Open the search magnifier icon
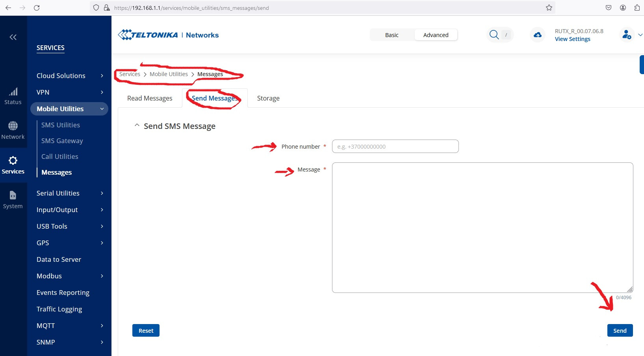Image resolution: width=644 pixels, height=356 pixels. click(x=494, y=35)
